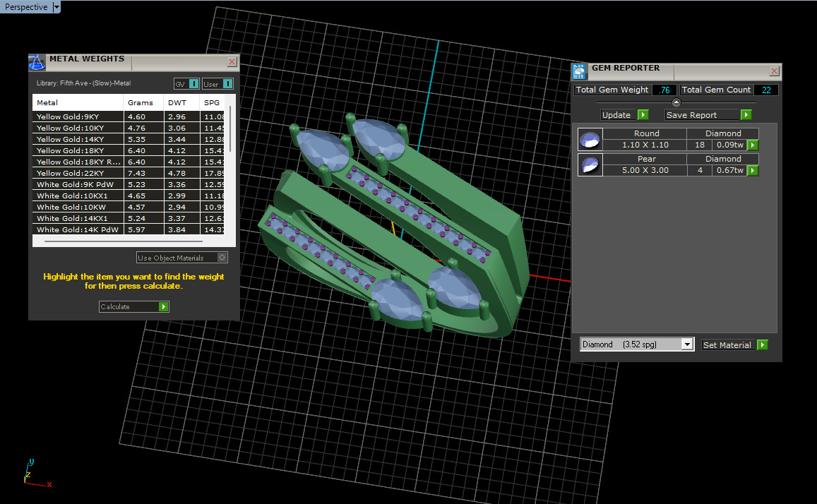817x504 pixels.
Task: Click the metal table horizontal scrollbar
Action: pyautogui.click(x=124, y=241)
